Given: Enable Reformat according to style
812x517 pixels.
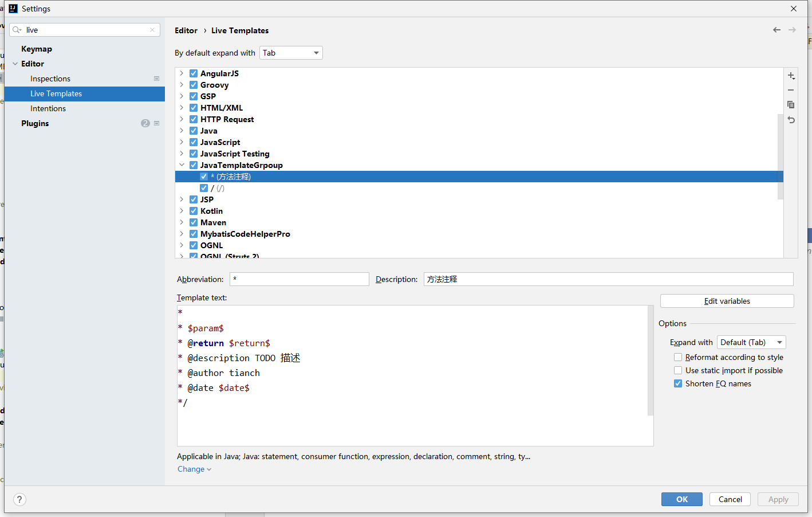Looking at the screenshot, I should click(678, 357).
